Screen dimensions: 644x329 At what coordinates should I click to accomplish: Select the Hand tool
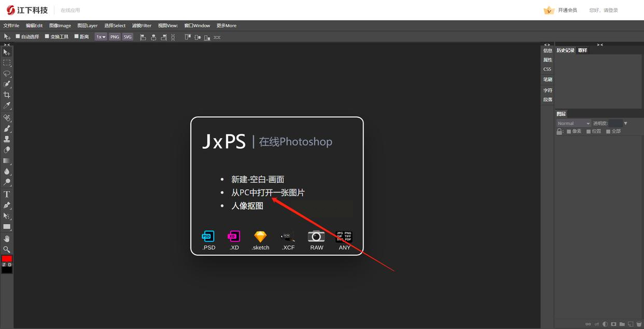[7, 239]
